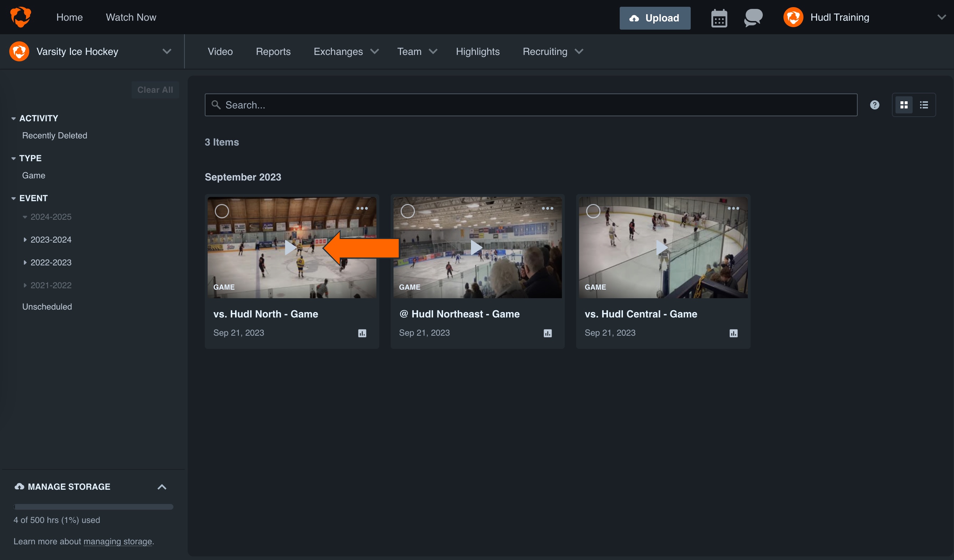Filter by Recently Deleted
The width and height of the screenshot is (954, 560).
pyautogui.click(x=55, y=136)
